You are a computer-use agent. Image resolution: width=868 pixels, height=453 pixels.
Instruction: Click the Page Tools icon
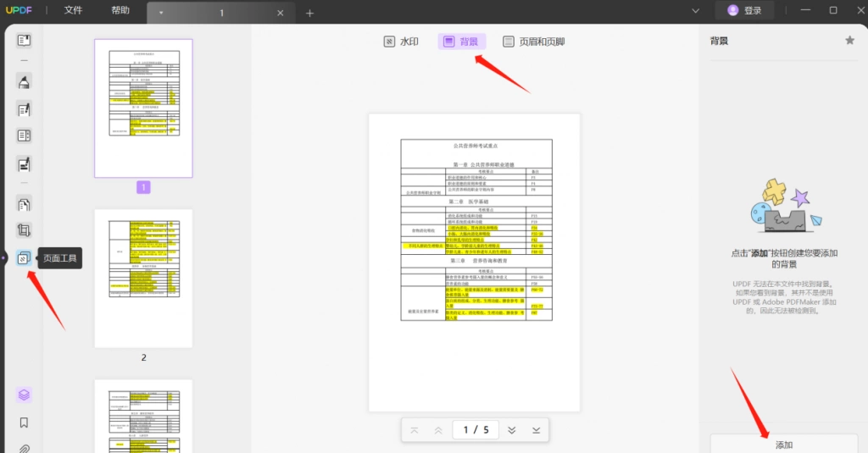click(x=24, y=257)
